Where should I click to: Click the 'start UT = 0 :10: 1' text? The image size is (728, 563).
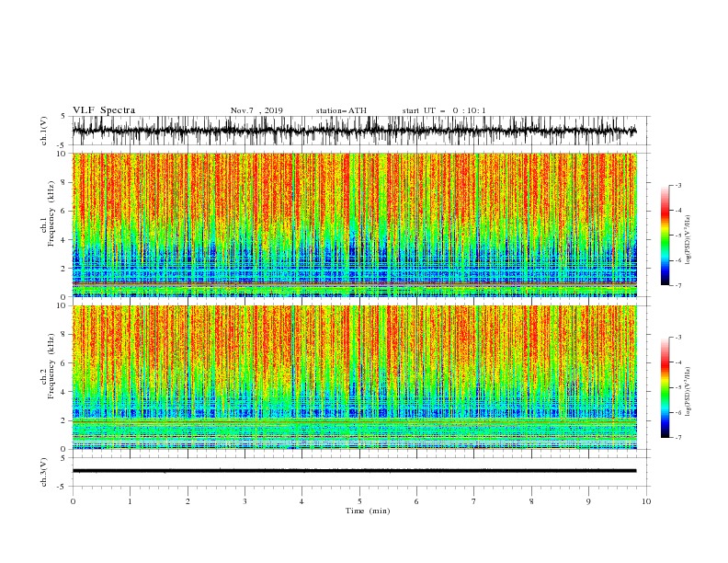pyautogui.click(x=444, y=110)
